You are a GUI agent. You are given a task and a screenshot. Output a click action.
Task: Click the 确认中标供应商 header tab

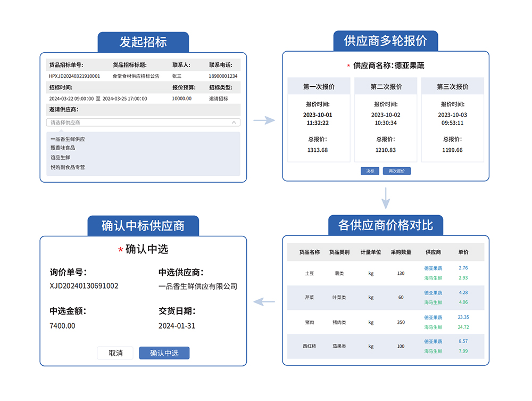tap(143, 226)
